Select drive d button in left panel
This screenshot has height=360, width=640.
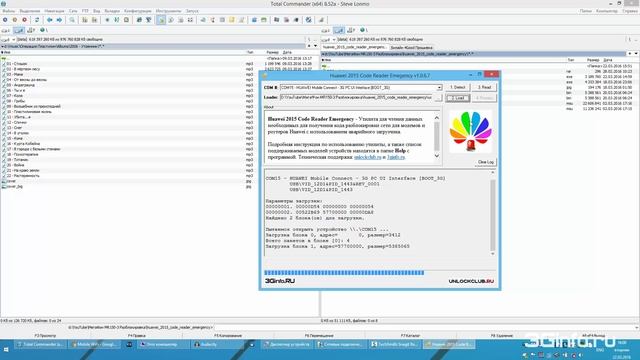pos(18,30)
